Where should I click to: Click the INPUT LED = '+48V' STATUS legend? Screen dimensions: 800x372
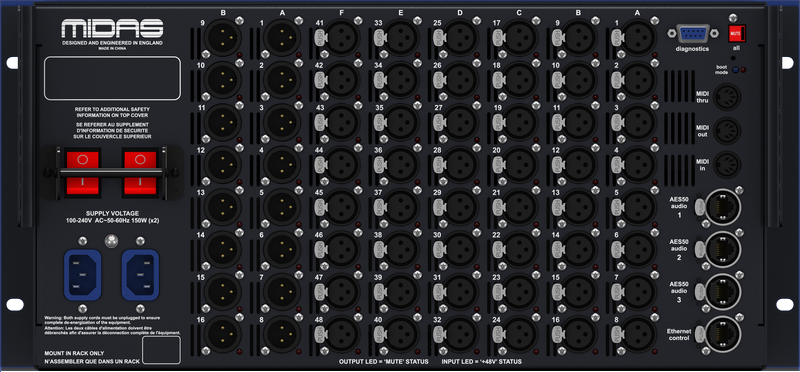click(482, 361)
